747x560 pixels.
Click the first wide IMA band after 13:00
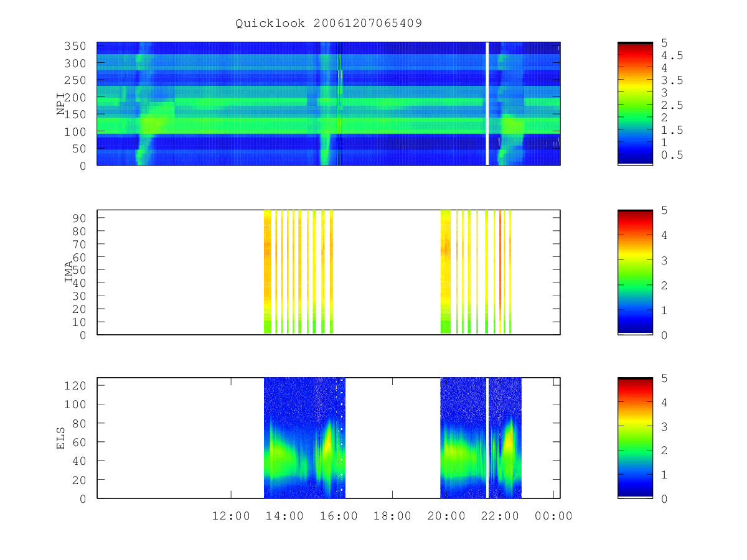point(268,272)
